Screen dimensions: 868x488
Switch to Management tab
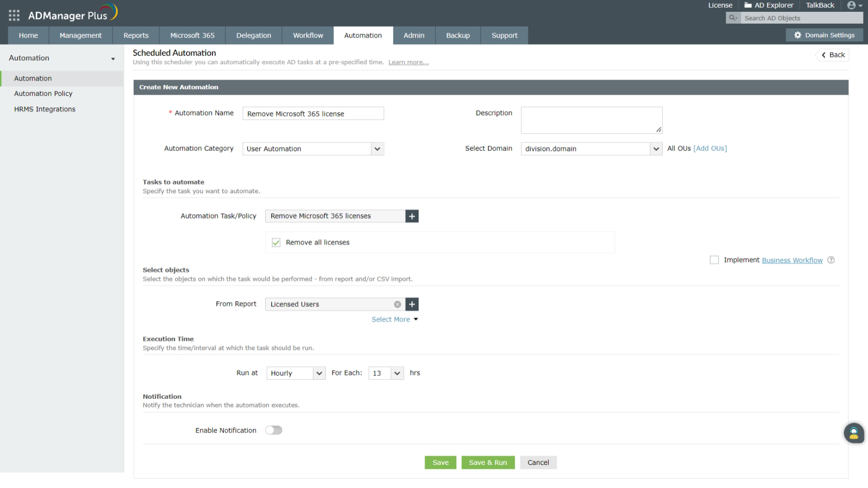[x=81, y=35]
